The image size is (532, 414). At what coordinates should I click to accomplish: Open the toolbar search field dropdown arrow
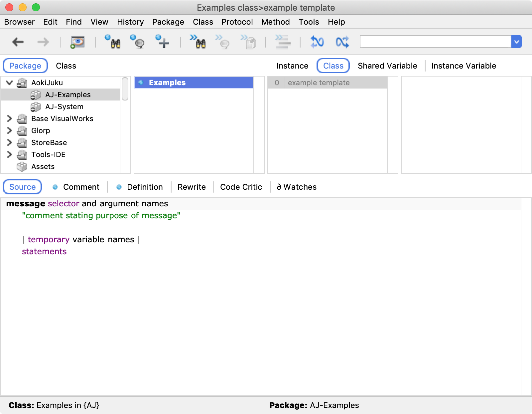pyautogui.click(x=516, y=42)
